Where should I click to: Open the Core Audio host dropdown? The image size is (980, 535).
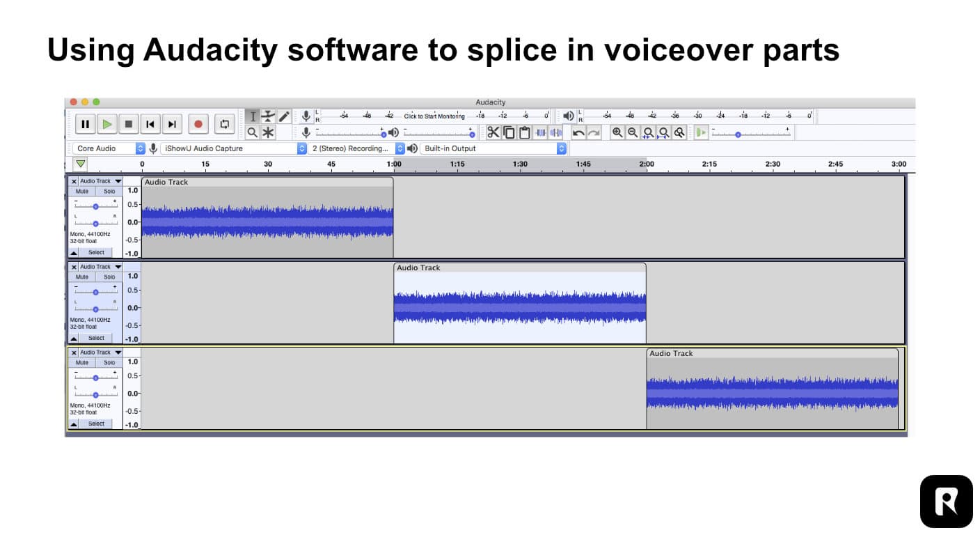click(x=109, y=148)
